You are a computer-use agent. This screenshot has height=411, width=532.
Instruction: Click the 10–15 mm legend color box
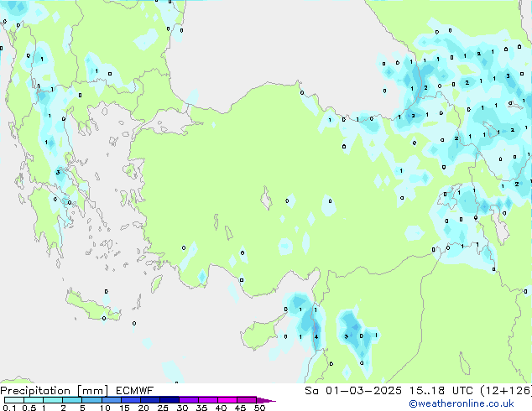(x=111, y=400)
